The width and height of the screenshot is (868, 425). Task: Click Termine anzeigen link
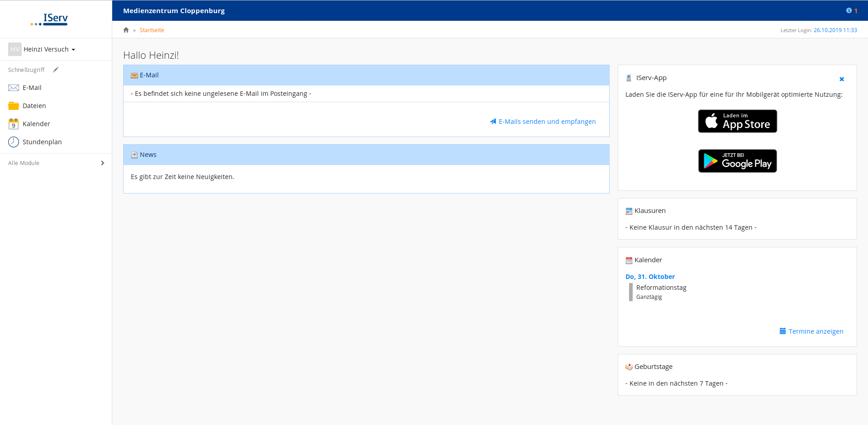pos(816,331)
